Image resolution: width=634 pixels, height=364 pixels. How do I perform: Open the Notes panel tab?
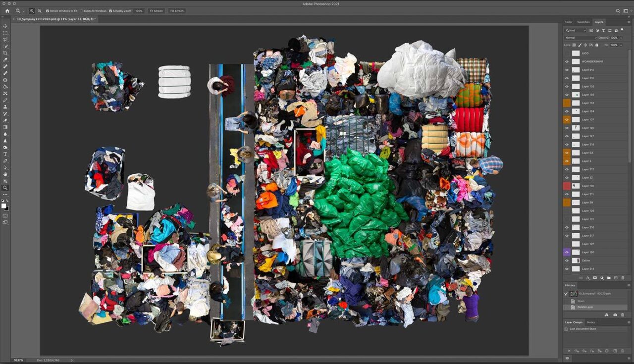pyautogui.click(x=591, y=322)
